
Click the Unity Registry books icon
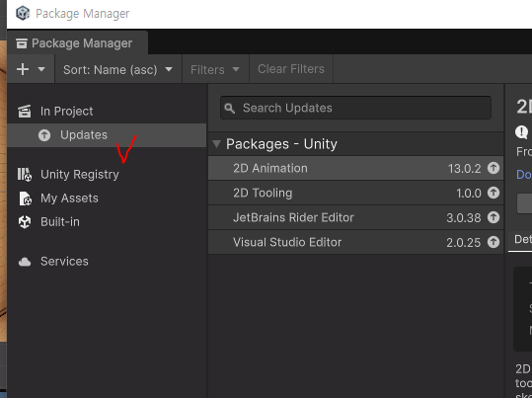pos(25,175)
